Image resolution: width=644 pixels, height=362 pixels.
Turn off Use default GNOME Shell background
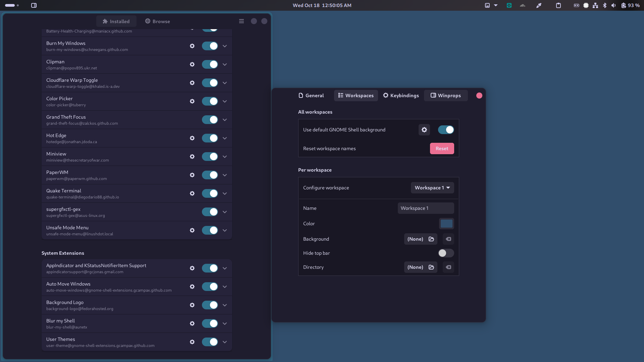pos(446,130)
